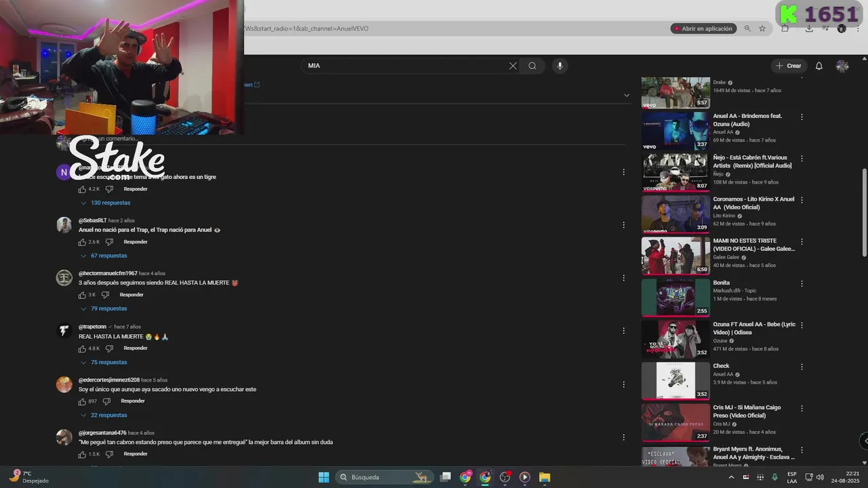Viewport: 868px width, 488px height.
Task: Open options menu for jorgesantana6476 comment
Action: [x=623, y=437]
